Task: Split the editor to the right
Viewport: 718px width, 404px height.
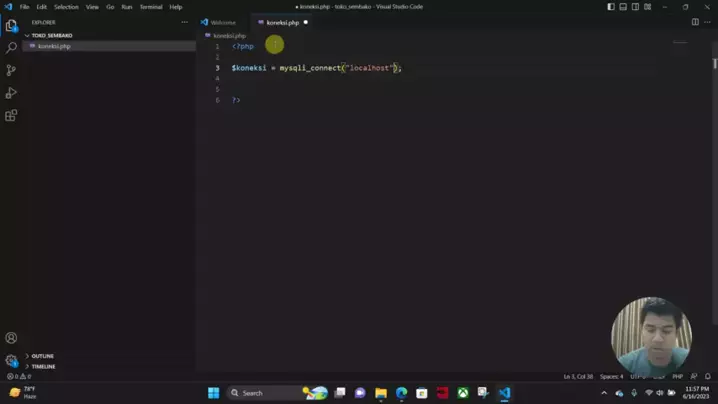Action: (x=695, y=22)
